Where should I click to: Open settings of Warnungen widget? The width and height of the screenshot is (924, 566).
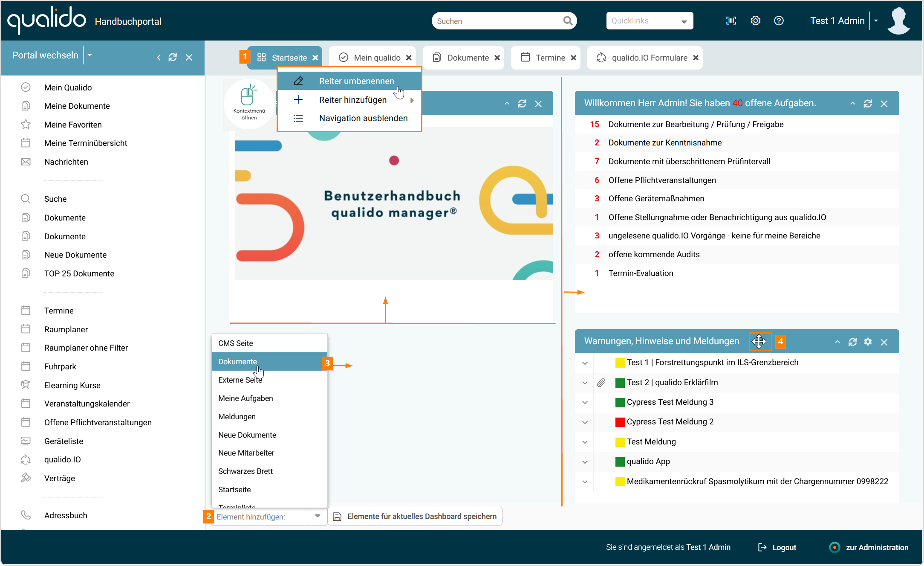[868, 342]
